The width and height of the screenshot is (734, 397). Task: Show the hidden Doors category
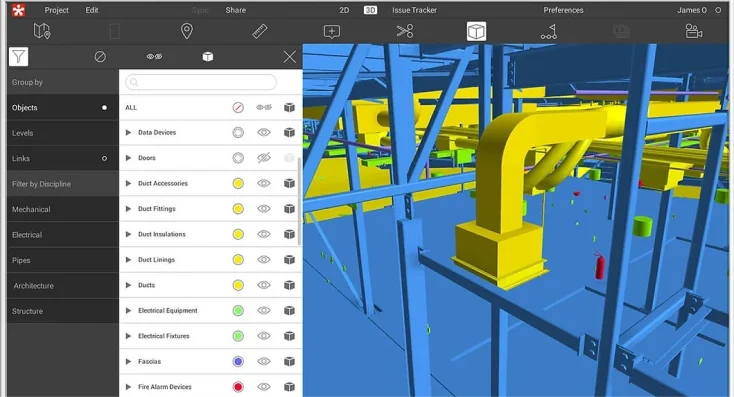pos(264,158)
